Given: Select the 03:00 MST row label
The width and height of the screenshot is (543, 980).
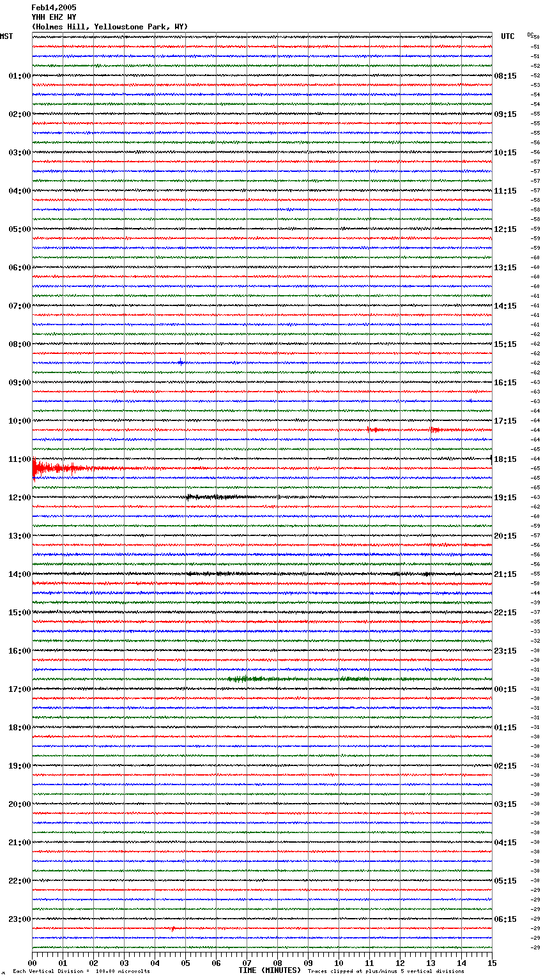Looking at the screenshot, I should [x=20, y=153].
